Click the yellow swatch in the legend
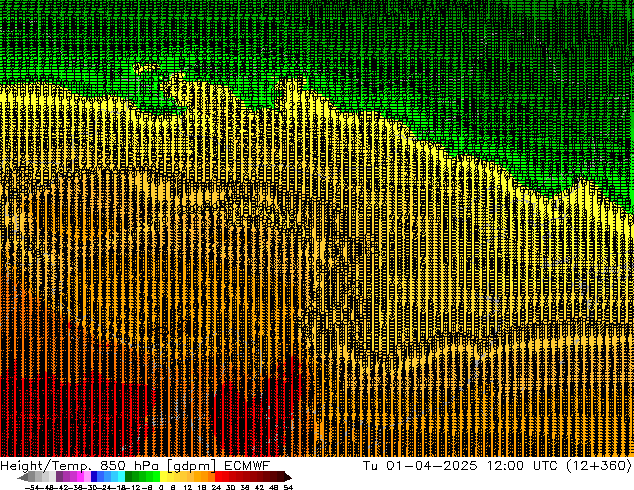This screenshot has width=634, height=490. (163, 476)
